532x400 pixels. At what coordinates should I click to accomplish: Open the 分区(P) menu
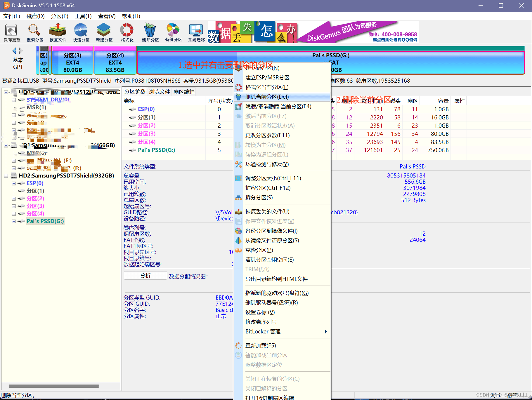coord(60,16)
